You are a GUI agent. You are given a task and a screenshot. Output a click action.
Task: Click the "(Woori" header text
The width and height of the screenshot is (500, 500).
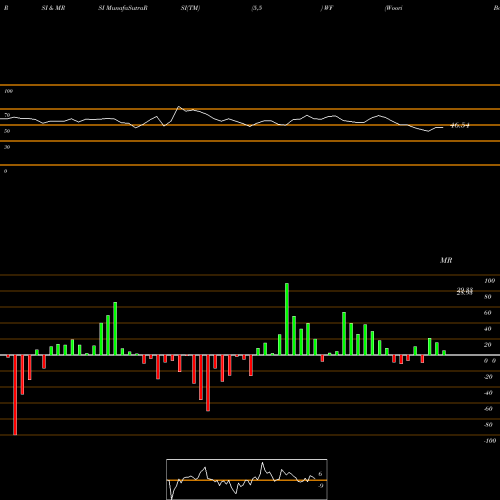(393, 8)
